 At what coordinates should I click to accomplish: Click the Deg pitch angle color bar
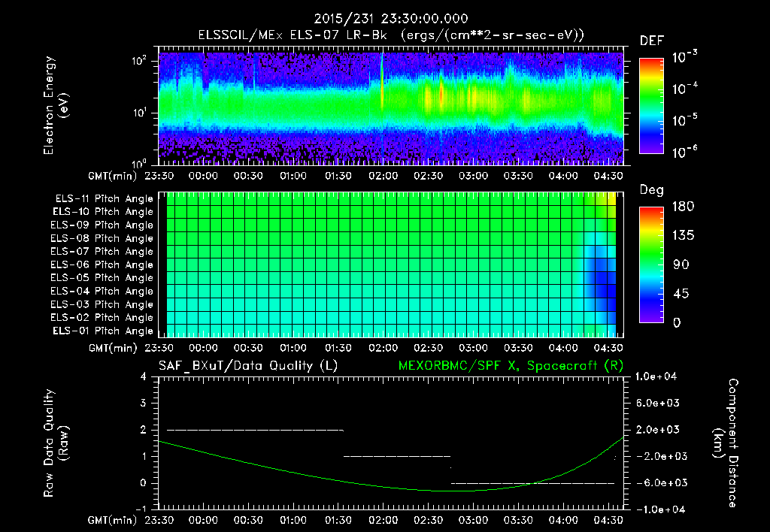click(651, 265)
